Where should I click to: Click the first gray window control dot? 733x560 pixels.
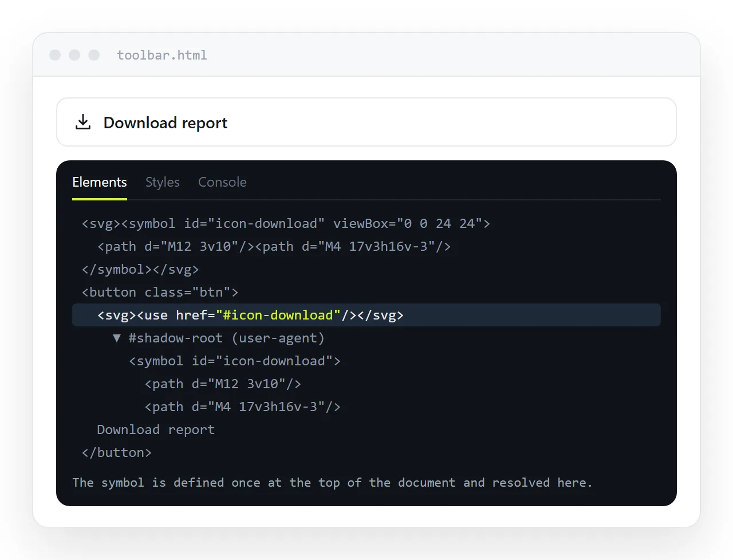coord(55,55)
